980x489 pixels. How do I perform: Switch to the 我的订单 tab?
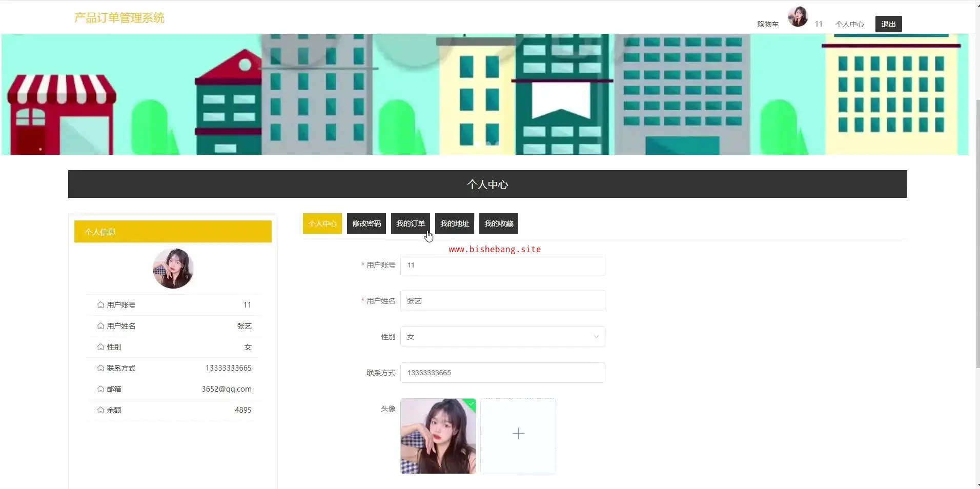point(410,223)
